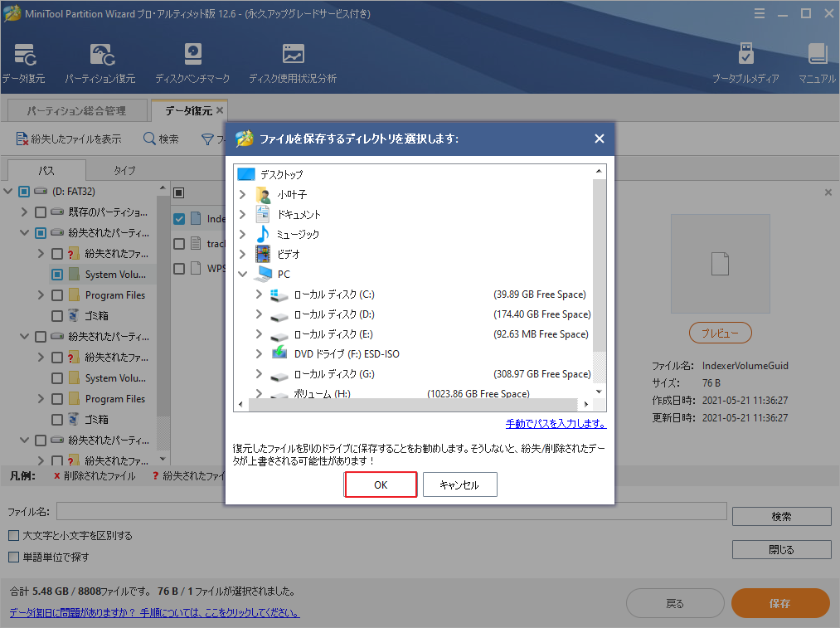Select the ブータブルメディア icon
This screenshot has width=840, height=628.
coord(745,61)
